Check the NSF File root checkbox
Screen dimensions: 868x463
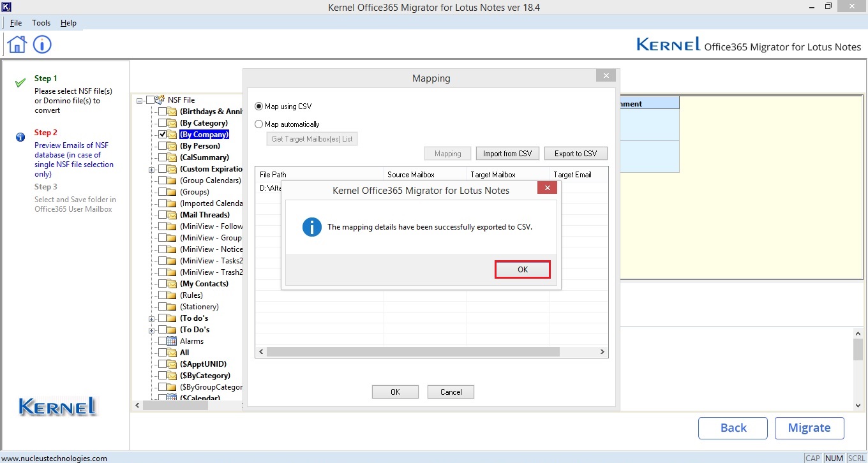point(150,100)
